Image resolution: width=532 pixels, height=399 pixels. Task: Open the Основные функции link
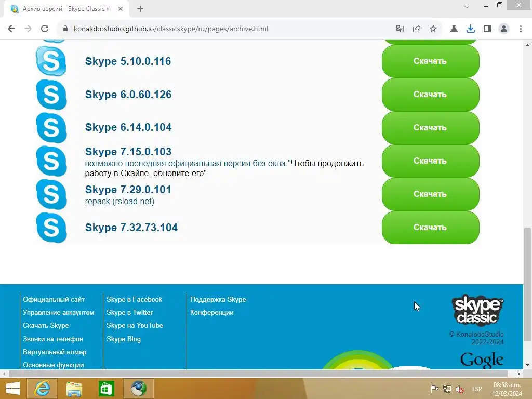[54, 365]
